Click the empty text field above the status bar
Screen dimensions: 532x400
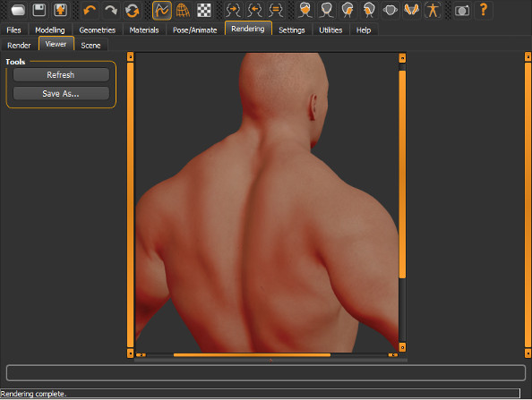(x=266, y=373)
